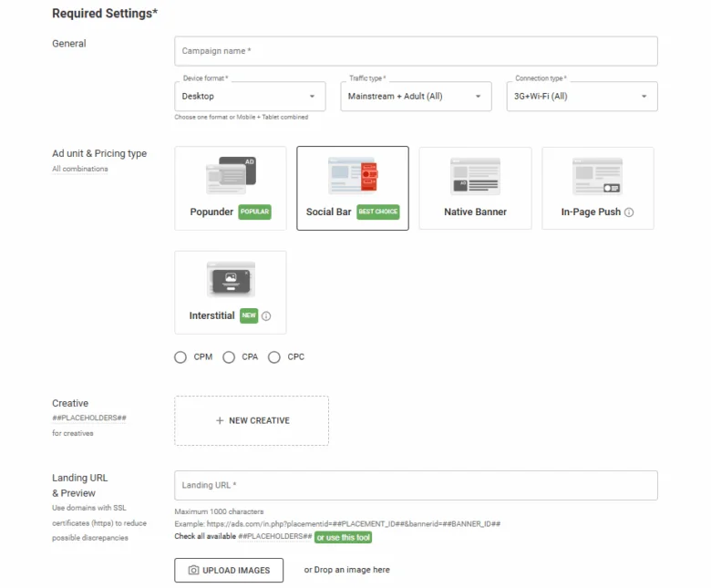The height and width of the screenshot is (588, 711).
Task: Select the In-Page Push ad unit icon
Action: coord(597,175)
